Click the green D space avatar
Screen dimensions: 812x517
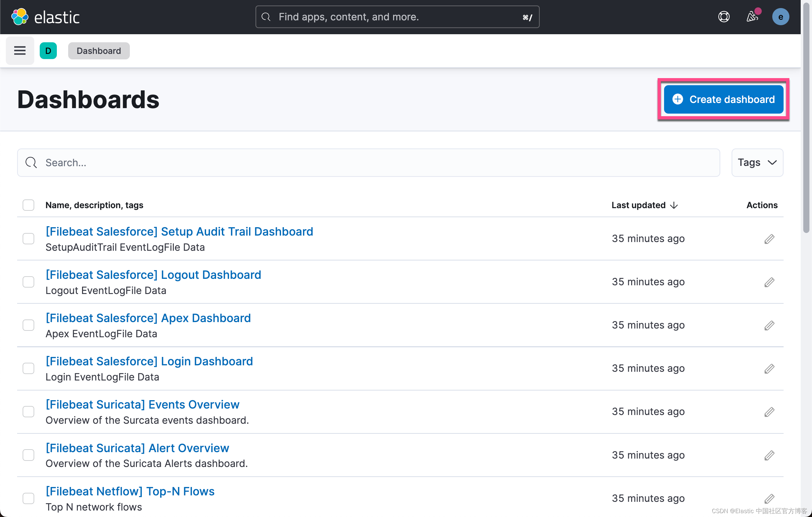[48, 51]
